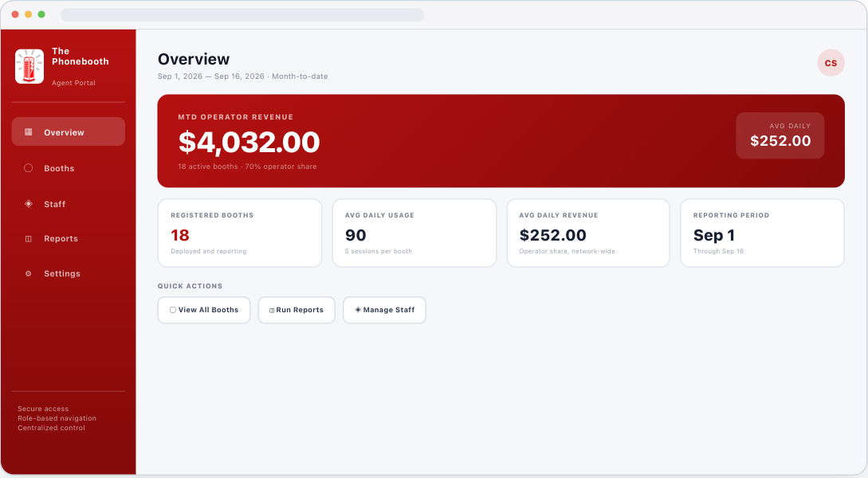Click 'Operator share, network-wide' caption
Image resolution: width=868 pixels, height=478 pixels.
pos(567,251)
